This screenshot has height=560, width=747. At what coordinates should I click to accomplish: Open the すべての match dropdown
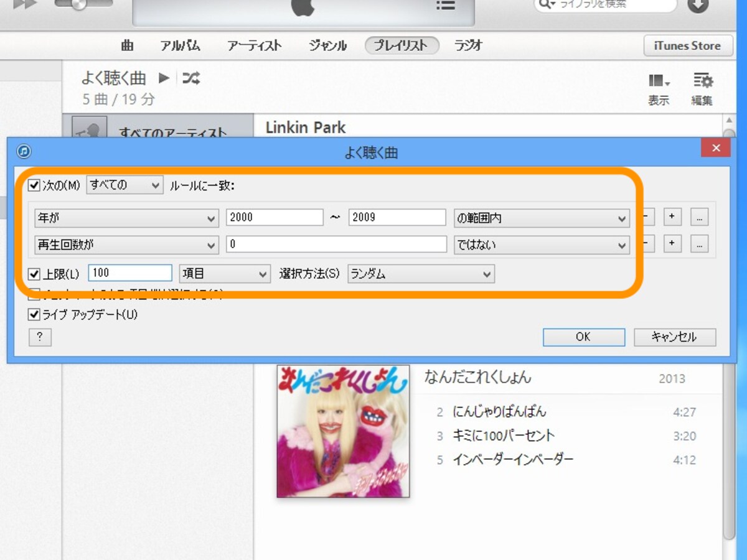125,185
